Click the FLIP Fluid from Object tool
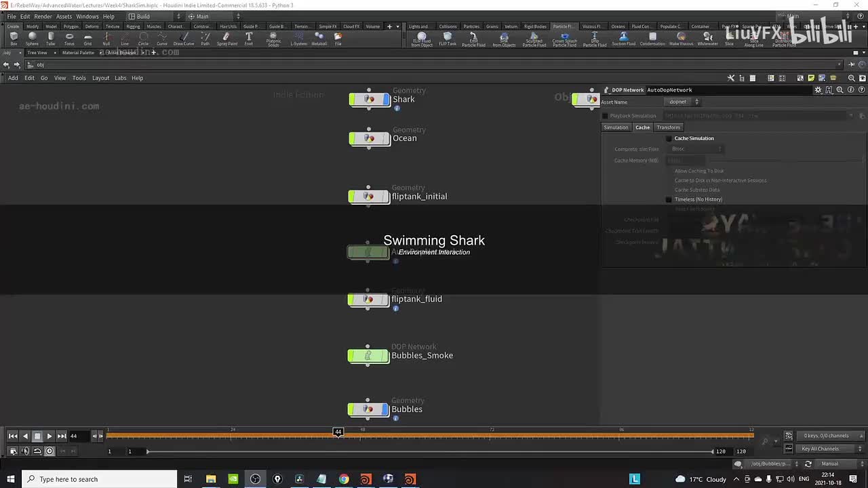This screenshot has height=488, width=868. tap(422, 39)
